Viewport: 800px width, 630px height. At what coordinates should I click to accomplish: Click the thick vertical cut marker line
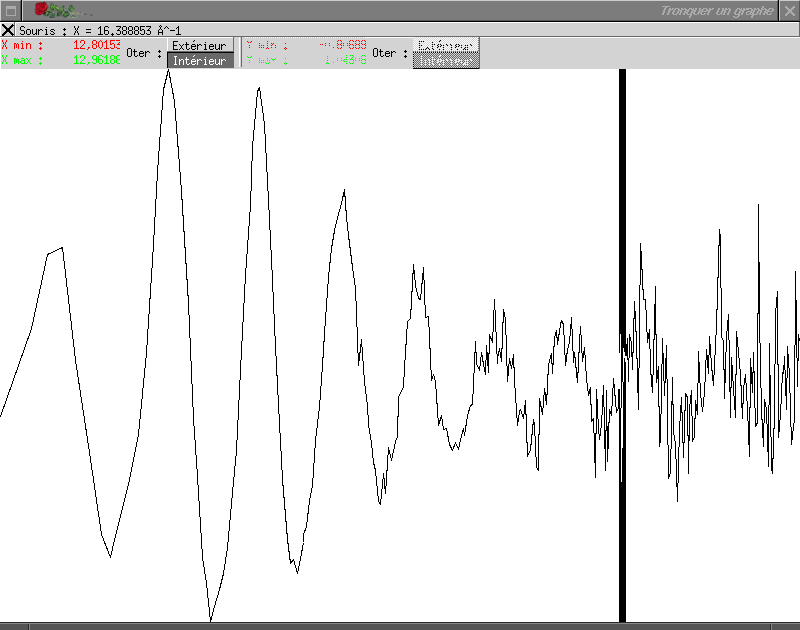click(622, 345)
